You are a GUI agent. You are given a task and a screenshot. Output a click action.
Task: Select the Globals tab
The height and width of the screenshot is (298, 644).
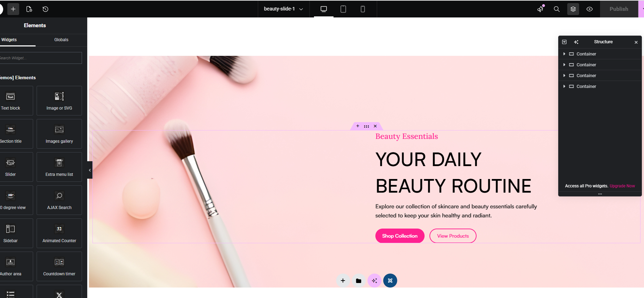(61, 40)
